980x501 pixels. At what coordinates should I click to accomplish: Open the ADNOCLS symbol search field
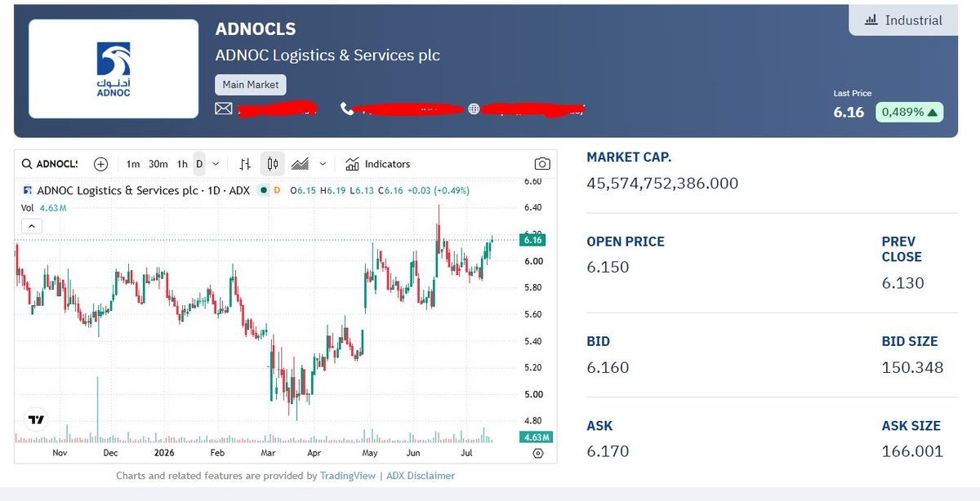point(51,164)
